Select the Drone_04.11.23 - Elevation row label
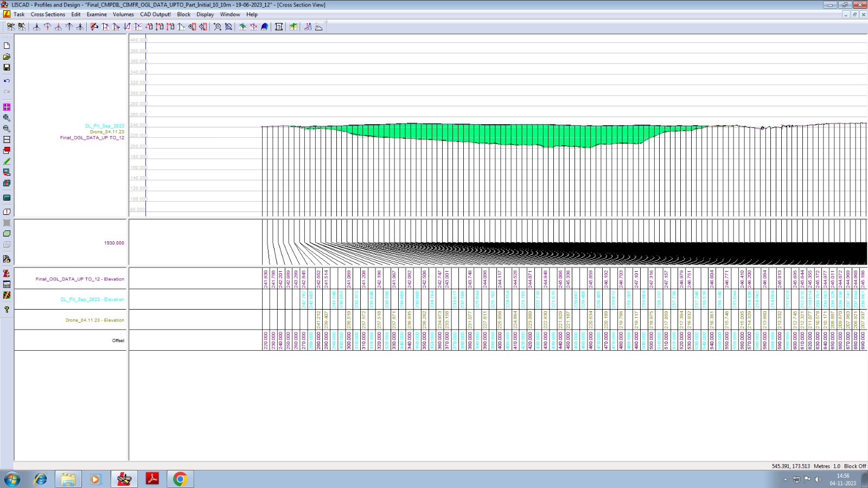Image resolution: width=868 pixels, height=488 pixels. (94, 320)
